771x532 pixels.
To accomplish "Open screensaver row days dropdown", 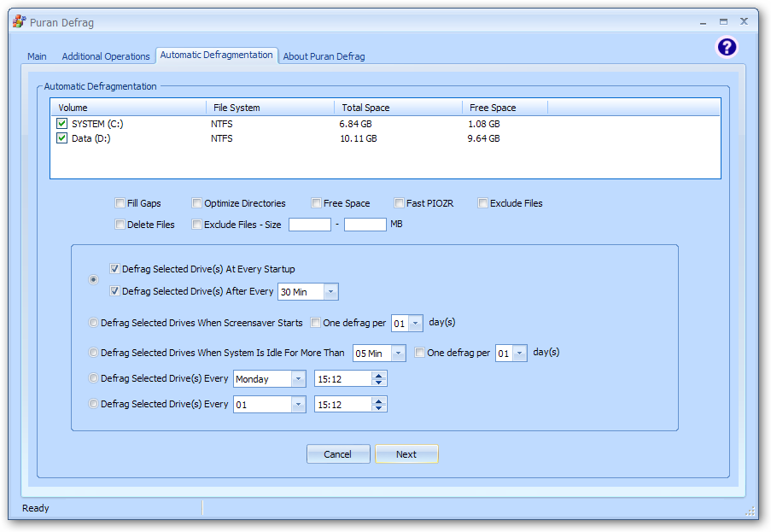I will pos(416,324).
